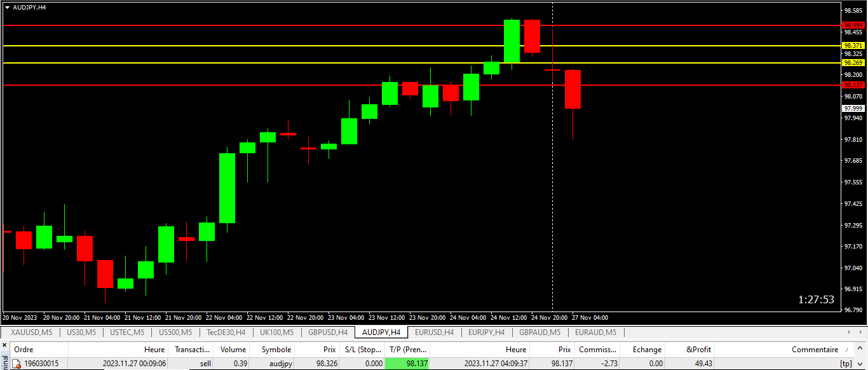
Task: Sort by the Volume column header
Action: (x=232, y=349)
